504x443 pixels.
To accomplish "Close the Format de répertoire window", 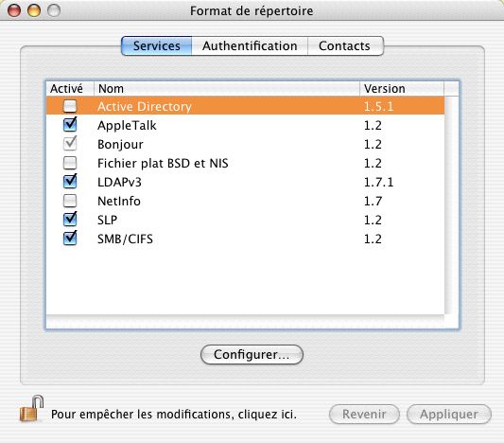I will coord(14,10).
